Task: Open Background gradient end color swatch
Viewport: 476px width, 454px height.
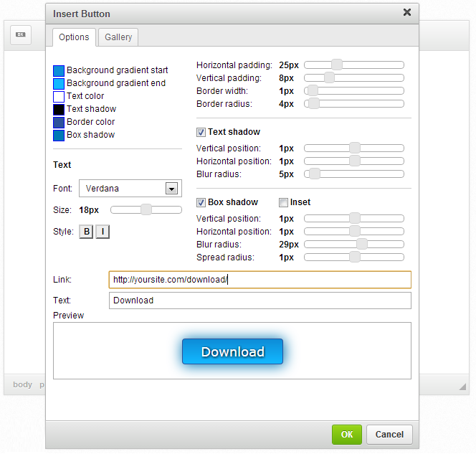Action: click(59, 83)
